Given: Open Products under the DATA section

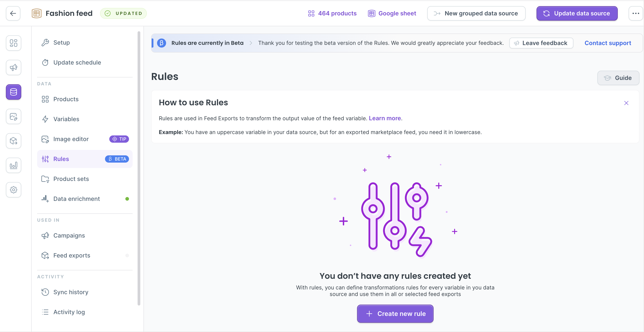Looking at the screenshot, I should pos(66,99).
